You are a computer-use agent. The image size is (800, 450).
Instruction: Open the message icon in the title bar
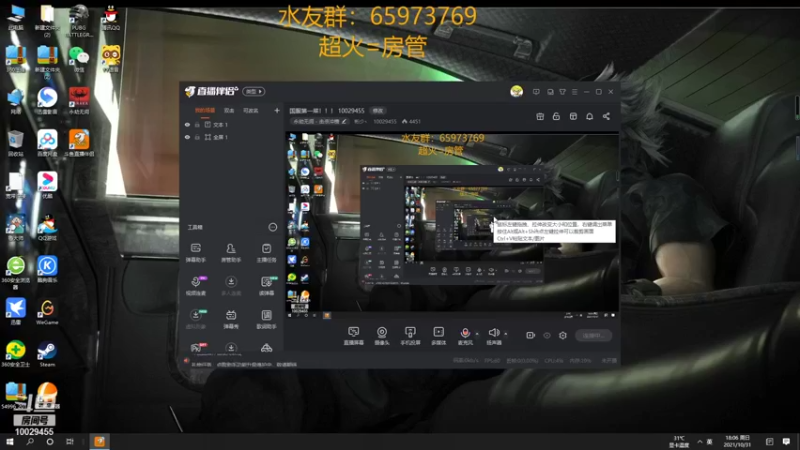536,92
